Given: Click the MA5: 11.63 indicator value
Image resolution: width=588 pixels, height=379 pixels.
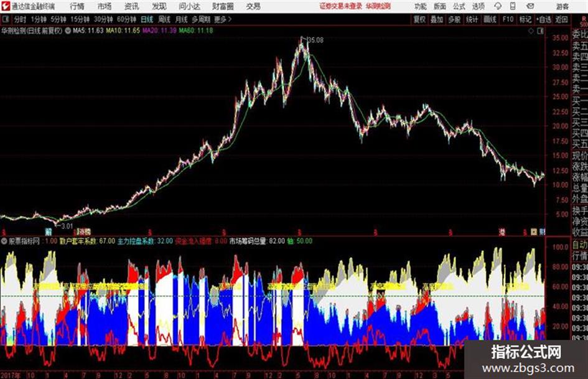Looking at the screenshot, I should point(88,30).
